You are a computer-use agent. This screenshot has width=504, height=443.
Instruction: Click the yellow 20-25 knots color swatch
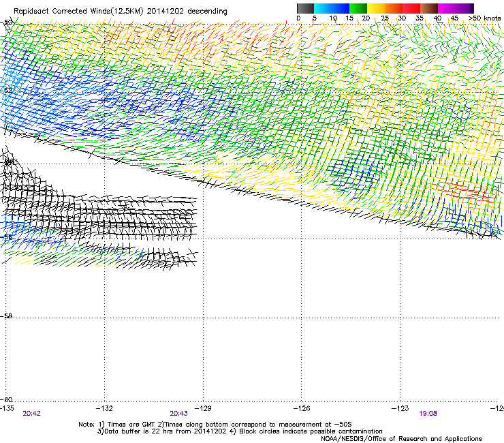pos(376,8)
